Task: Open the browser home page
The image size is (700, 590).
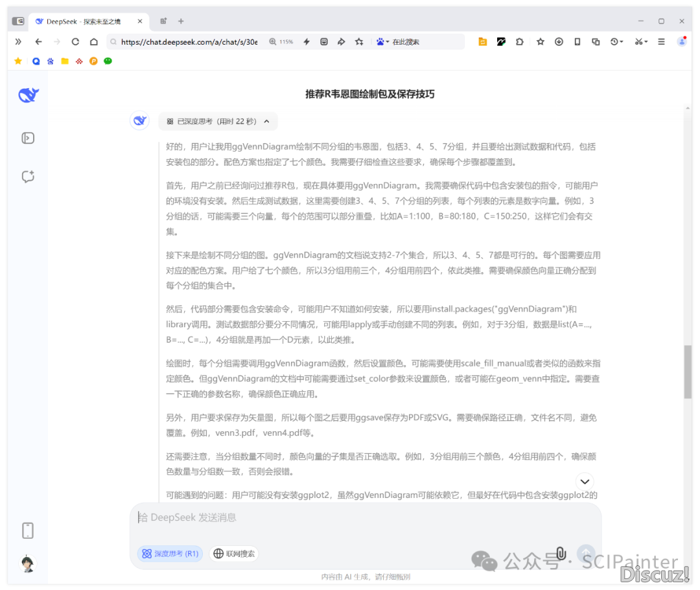Action: pos(94,42)
